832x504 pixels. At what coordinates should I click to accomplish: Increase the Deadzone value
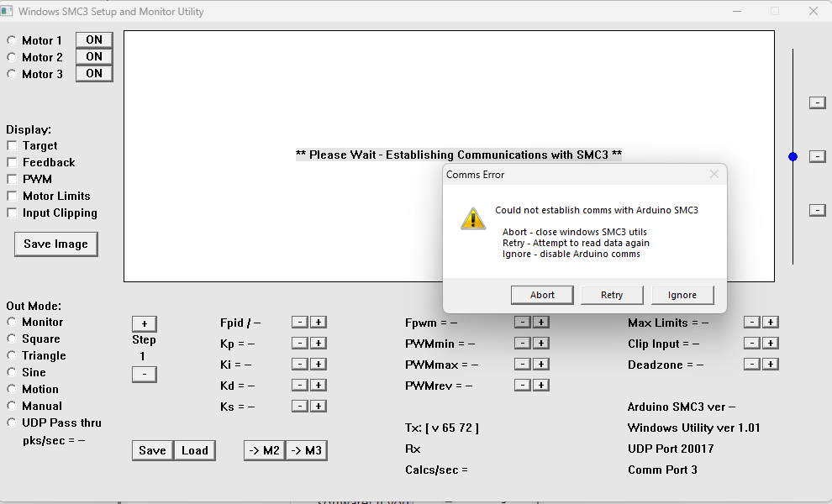771,364
